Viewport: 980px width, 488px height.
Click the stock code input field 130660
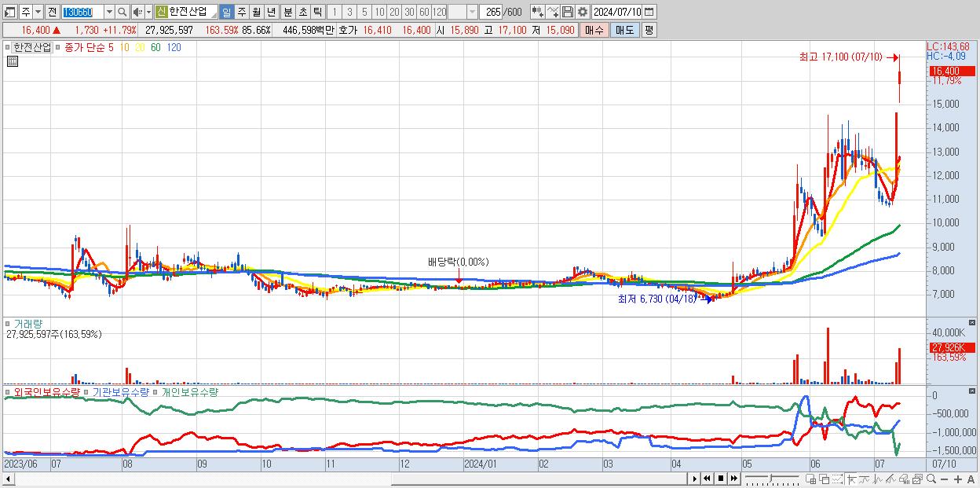[x=82, y=12]
